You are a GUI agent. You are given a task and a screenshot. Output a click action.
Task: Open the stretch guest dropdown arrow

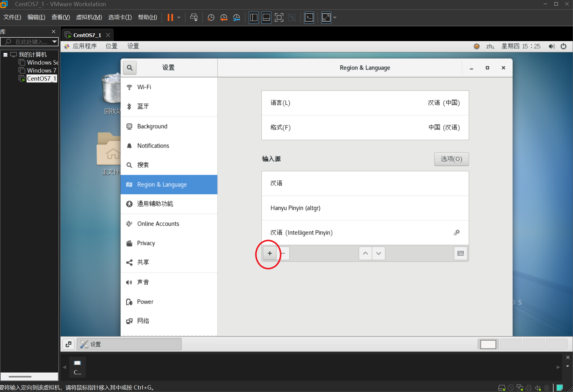point(335,18)
